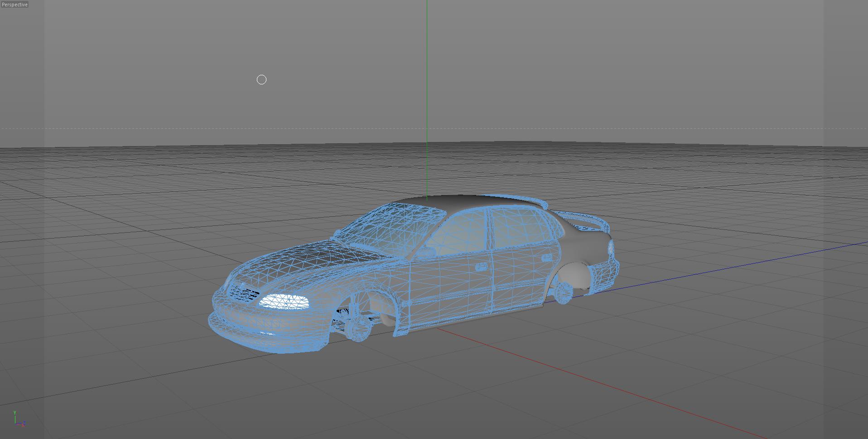868x439 pixels.
Task: Click the Perspective viewport label
Action: point(14,5)
